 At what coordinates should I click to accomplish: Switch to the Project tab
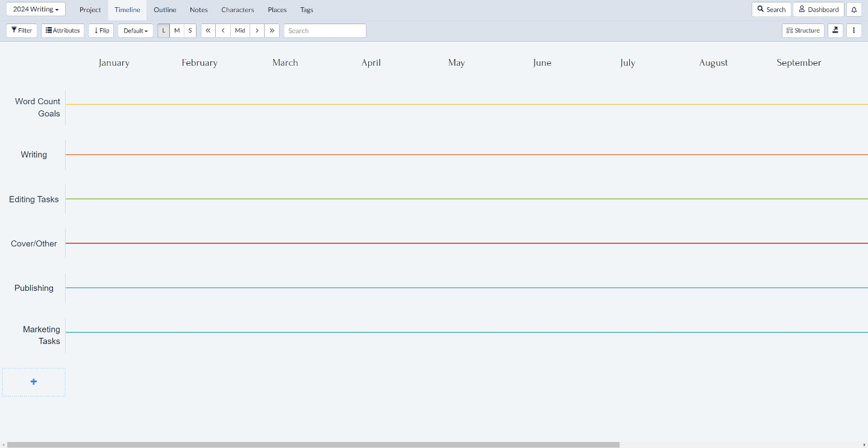90,10
